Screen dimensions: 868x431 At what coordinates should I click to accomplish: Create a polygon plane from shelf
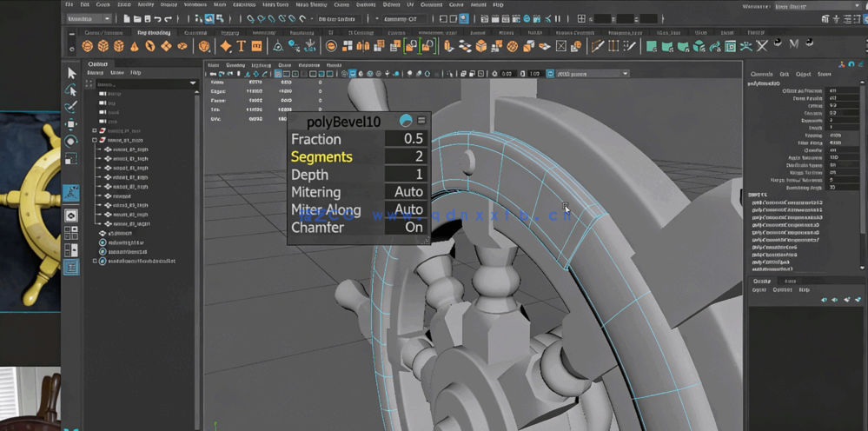(x=165, y=46)
